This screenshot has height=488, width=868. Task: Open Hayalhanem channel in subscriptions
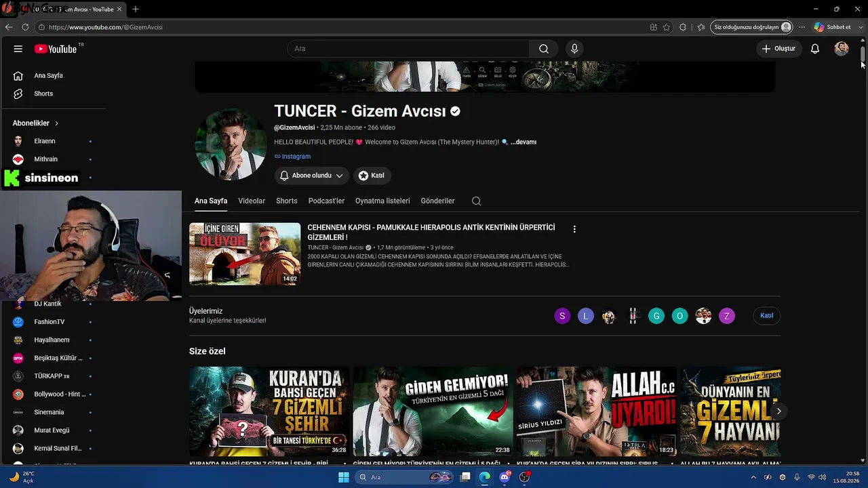click(53, 340)
